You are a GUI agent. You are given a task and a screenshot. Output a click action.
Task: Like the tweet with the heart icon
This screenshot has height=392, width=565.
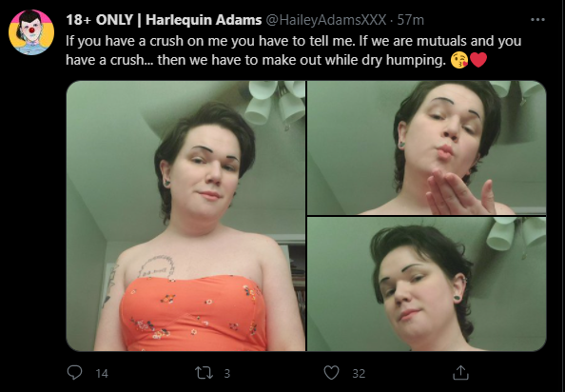click(x=331, y=373)
